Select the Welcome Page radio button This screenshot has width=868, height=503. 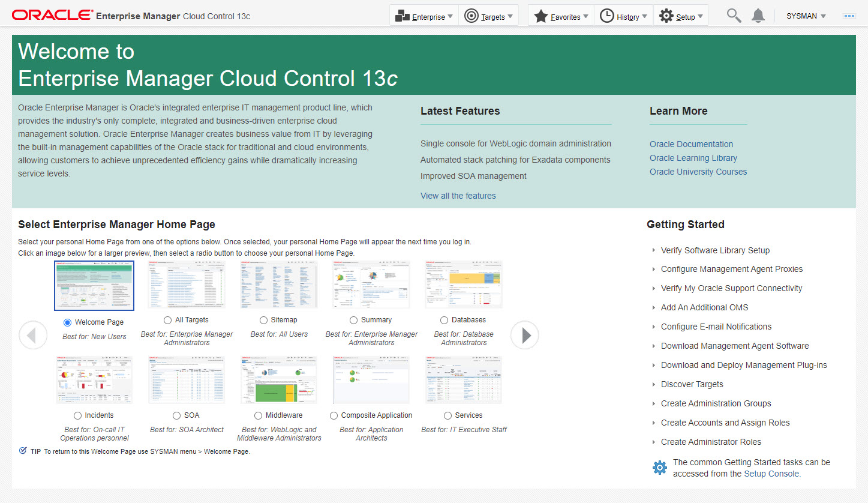(x=67, y=322)
